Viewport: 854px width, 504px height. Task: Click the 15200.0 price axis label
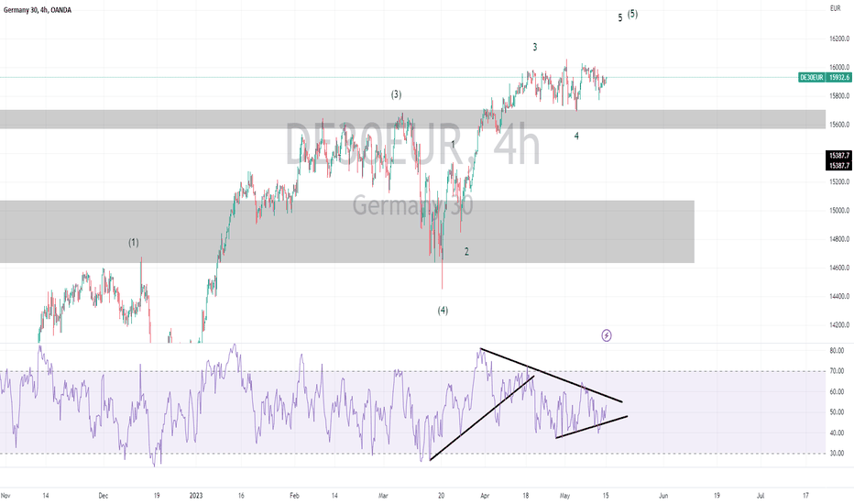tap(839, 182)
